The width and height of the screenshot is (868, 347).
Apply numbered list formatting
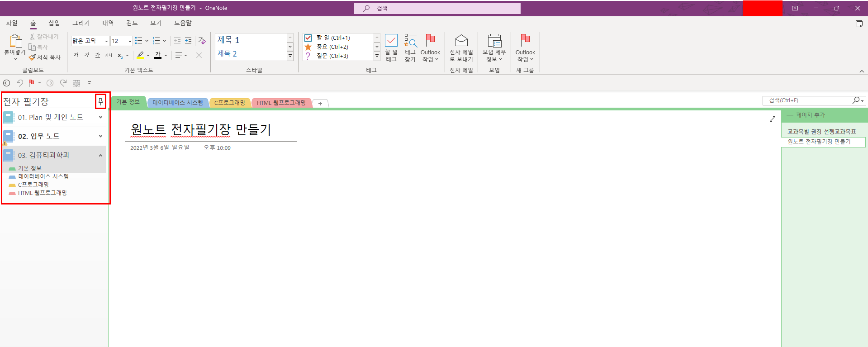157,41
